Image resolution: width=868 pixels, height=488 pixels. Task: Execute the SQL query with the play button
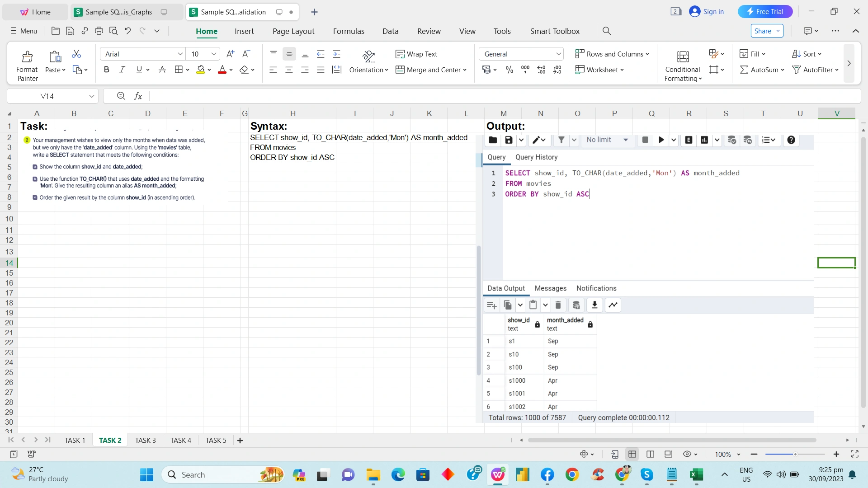point(660,140)
